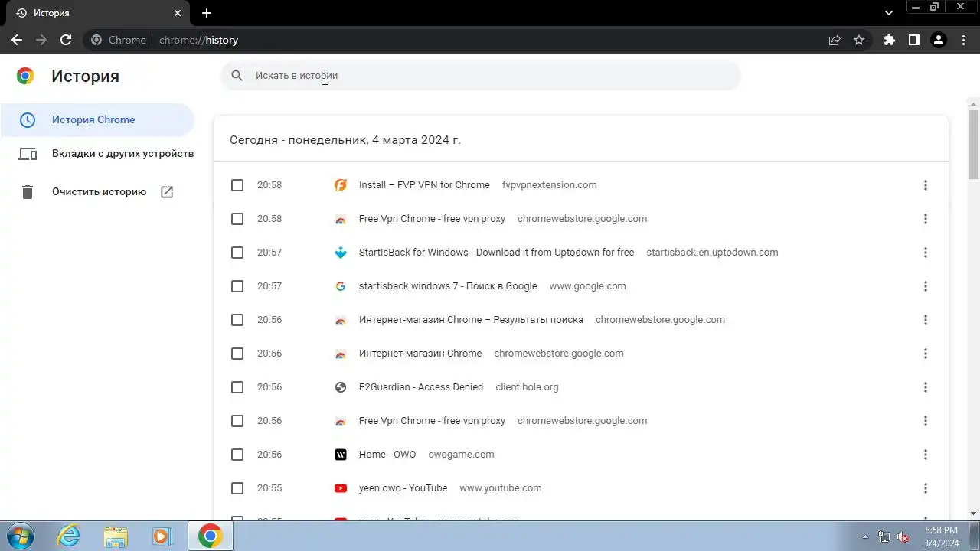The width and height of the screenshot is (980, 551).
Task: Select 'История Chrome' in sidebar
Action: (97, 120)
